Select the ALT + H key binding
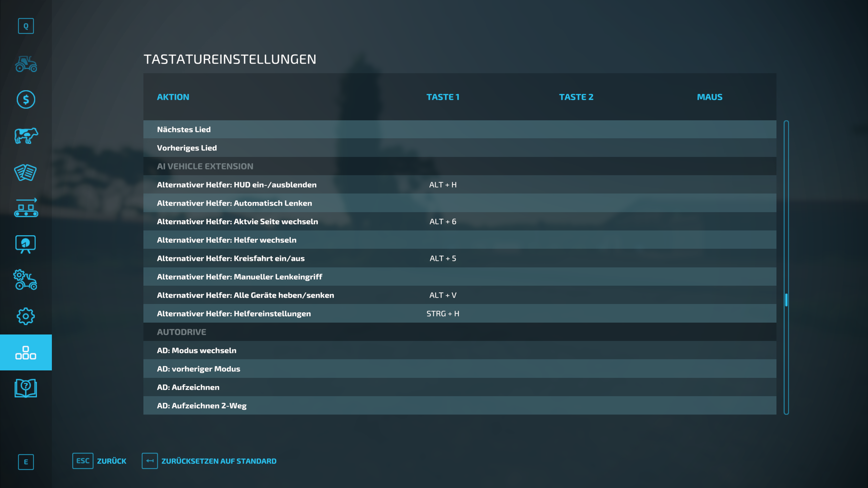The image size is (868, 488). pyautogui.click(x=443, y=185)
